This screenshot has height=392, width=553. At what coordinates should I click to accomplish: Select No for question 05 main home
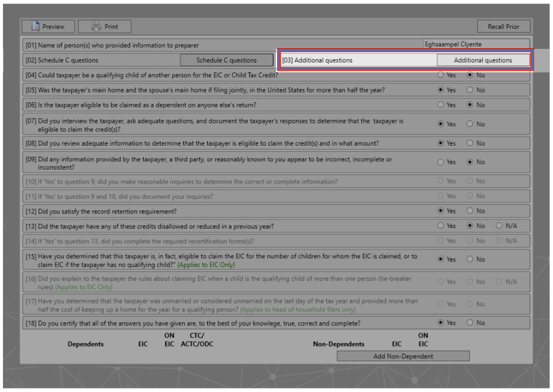coord(470,89)
